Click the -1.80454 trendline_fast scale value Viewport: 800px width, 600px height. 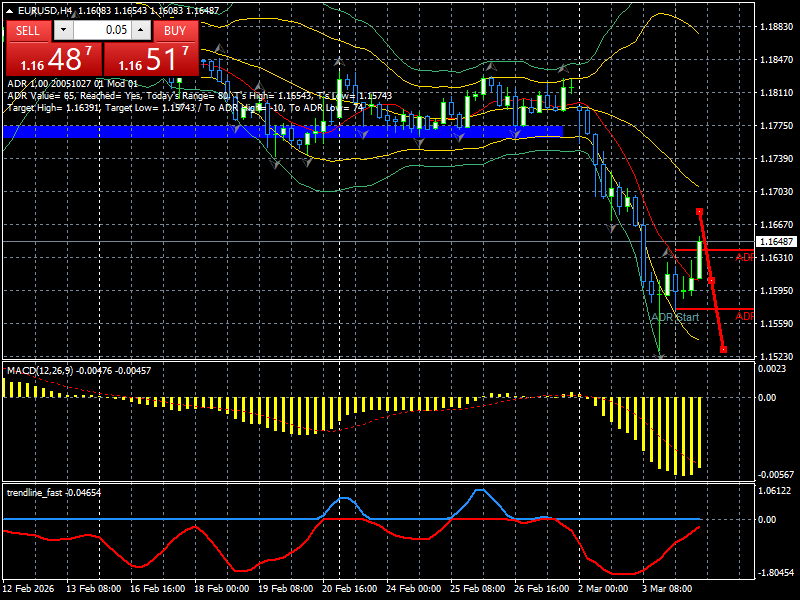pyautogui.click(x=776, y=572)
